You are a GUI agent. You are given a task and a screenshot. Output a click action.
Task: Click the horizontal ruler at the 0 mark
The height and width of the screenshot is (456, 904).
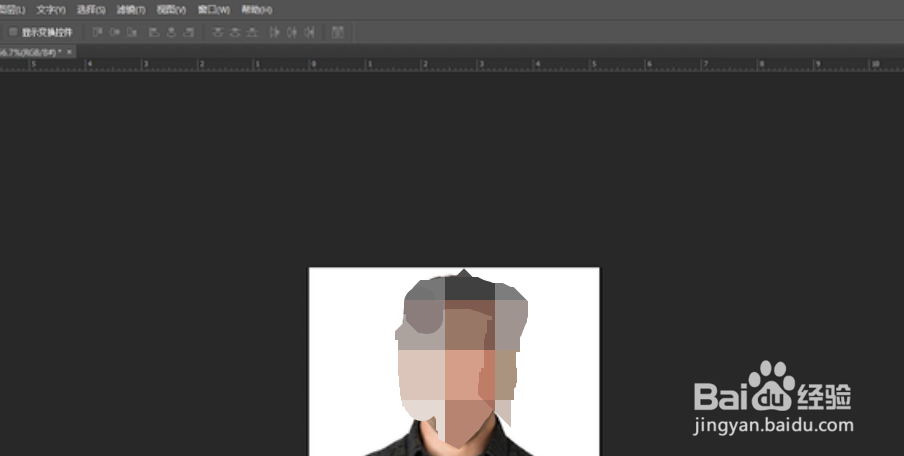pos(313,65)
